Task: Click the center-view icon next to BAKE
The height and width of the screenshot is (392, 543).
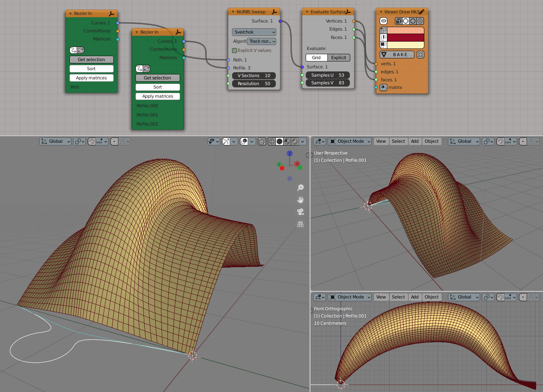Action: 421,55
